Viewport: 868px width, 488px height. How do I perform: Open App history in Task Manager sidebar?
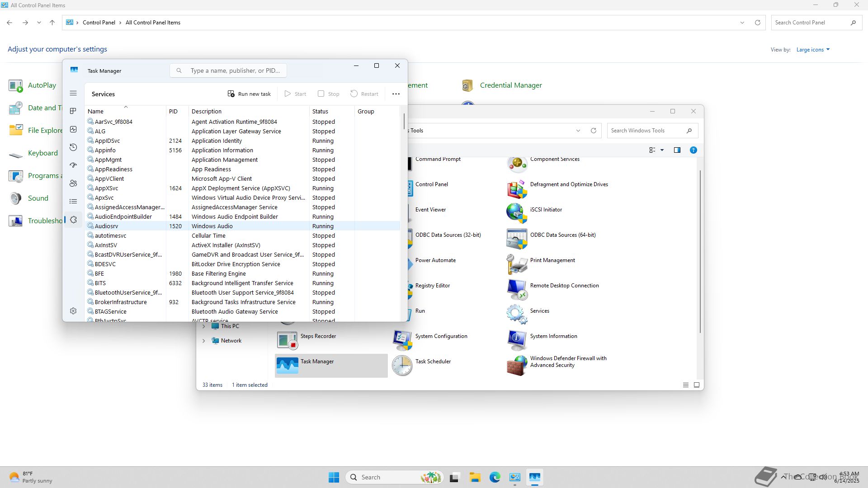click(x=73, y=147)
